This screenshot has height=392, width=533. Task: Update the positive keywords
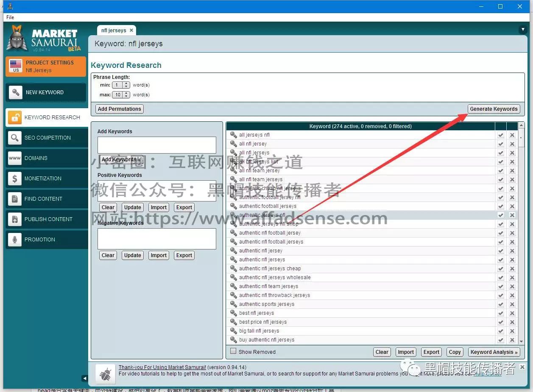[133, 207]
